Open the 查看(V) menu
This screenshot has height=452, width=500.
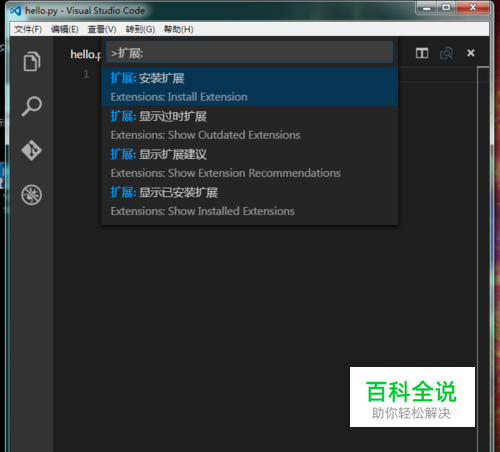click(102, 29)
